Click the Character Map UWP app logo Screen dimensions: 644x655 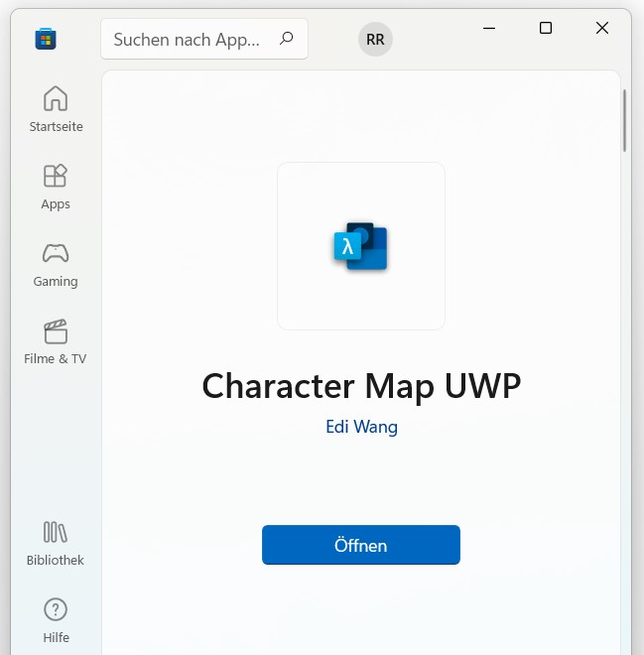(361, 246)
